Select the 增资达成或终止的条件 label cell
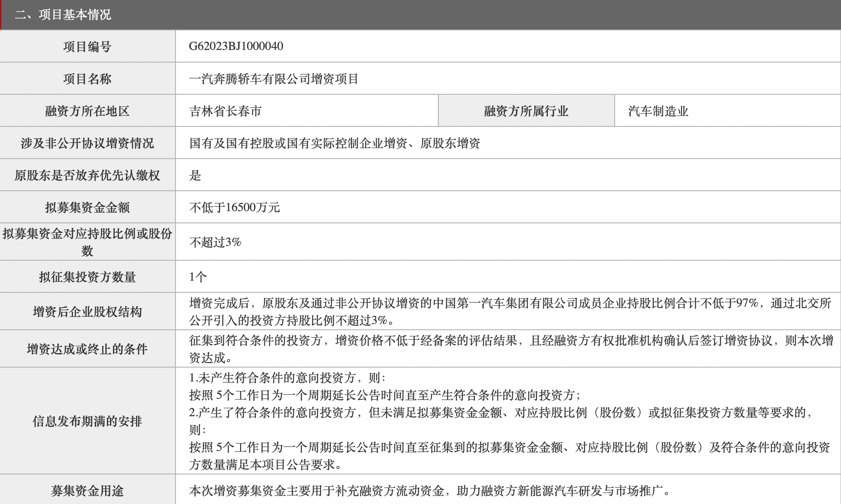The width and height of the screenshot is (841, 504). [87, 349]
